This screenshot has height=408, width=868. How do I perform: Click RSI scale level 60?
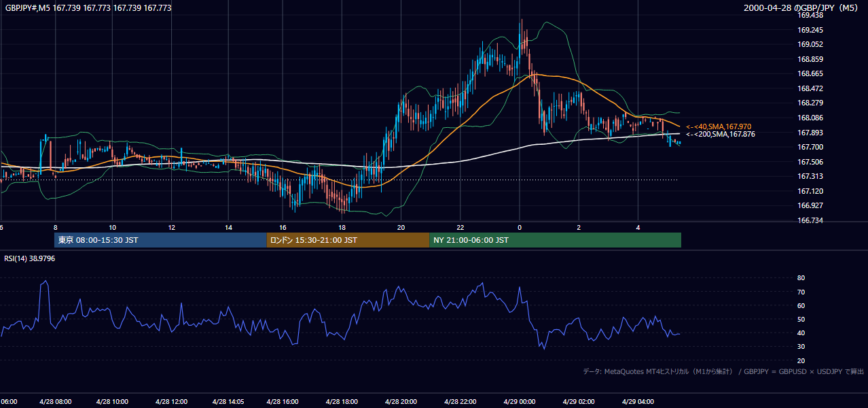click(x=801, y=305)
